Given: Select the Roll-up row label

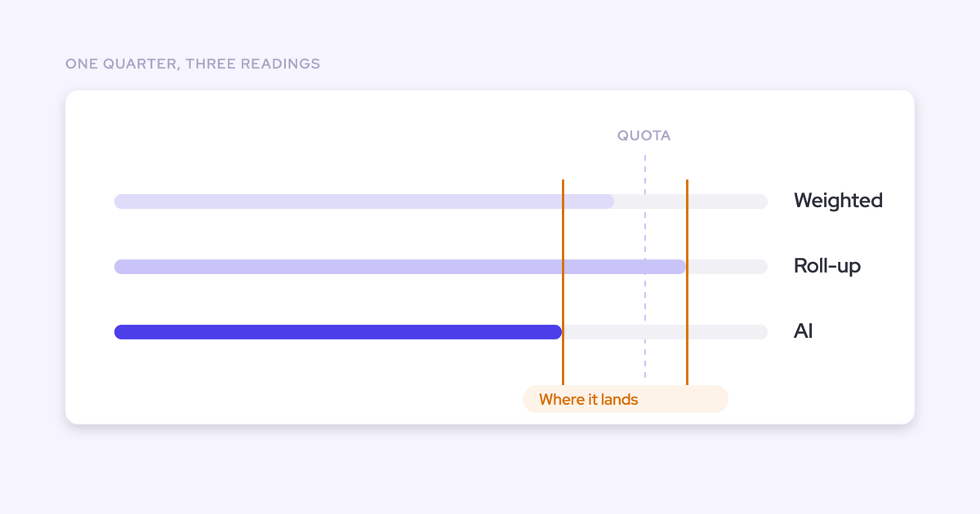Looking at the screenshot, I should (827, 266).
